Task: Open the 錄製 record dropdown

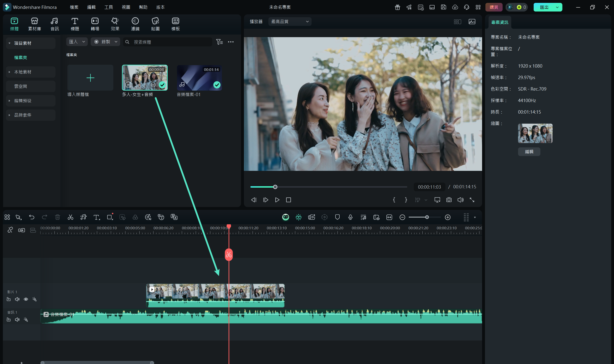Action: coord(105,42)
